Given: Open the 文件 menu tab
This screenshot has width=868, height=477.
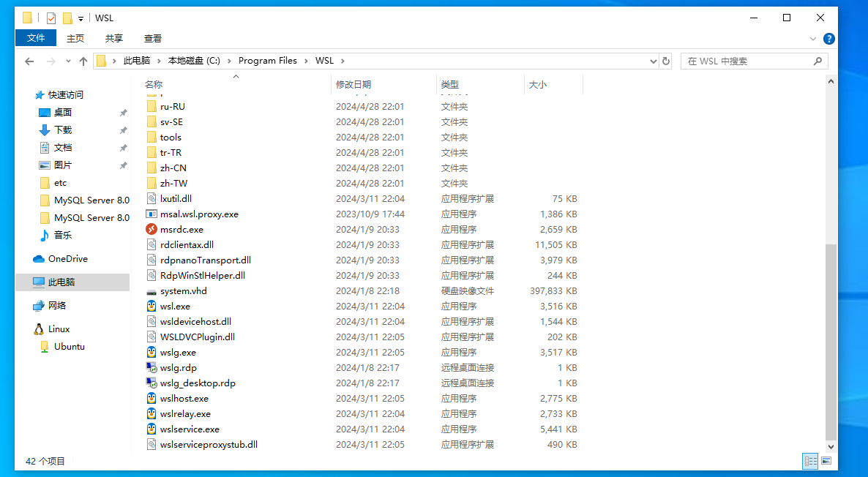Looking at the screenshot, I should [36, 38].
